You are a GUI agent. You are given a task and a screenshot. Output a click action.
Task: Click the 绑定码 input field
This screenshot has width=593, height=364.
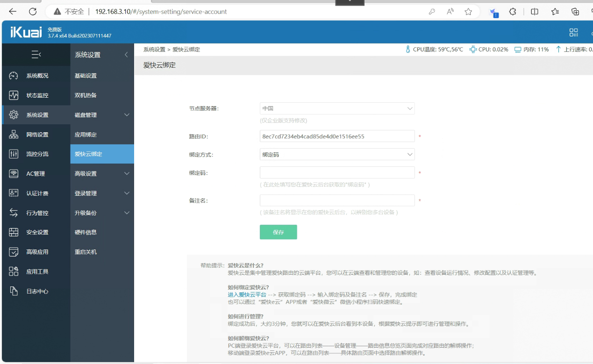pyautogui.click(x=337, y=172)
